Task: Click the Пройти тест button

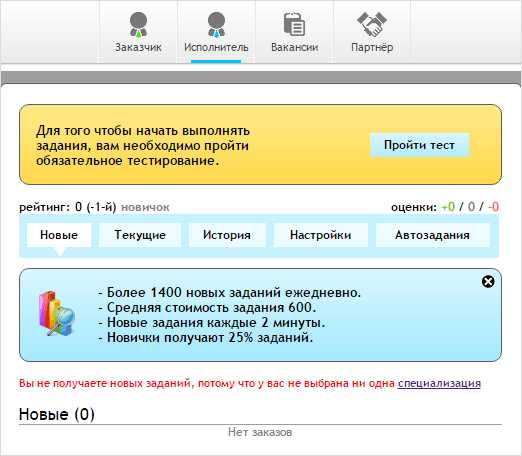Action: click(x=419, y=145)
